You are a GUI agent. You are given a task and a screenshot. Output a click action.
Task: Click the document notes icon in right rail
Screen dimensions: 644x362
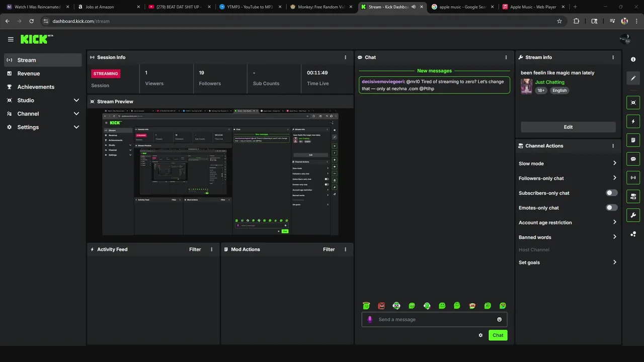633,140
